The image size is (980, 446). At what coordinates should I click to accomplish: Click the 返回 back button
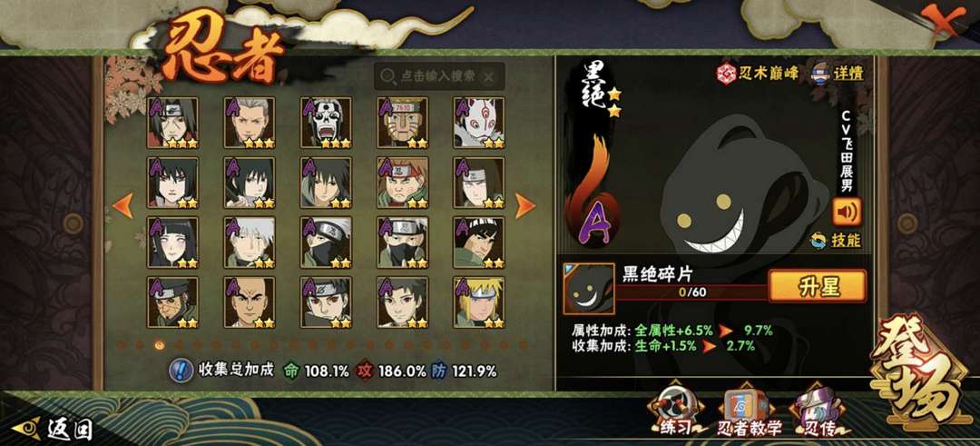pyautogui.click(x=53, y=429)
